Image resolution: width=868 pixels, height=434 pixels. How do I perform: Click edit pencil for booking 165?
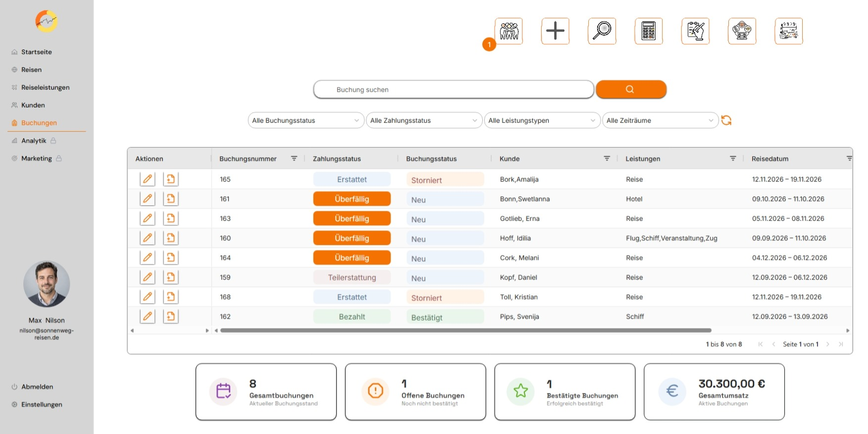pos(148,179)
